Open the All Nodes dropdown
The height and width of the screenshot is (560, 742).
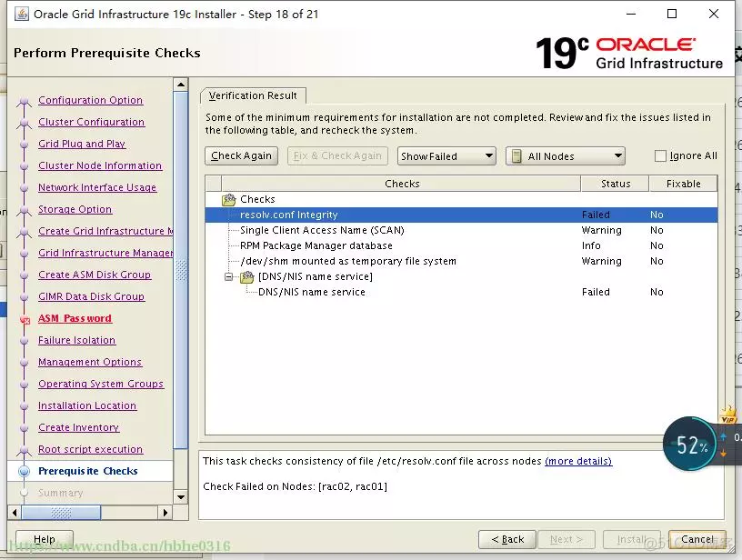566,156
